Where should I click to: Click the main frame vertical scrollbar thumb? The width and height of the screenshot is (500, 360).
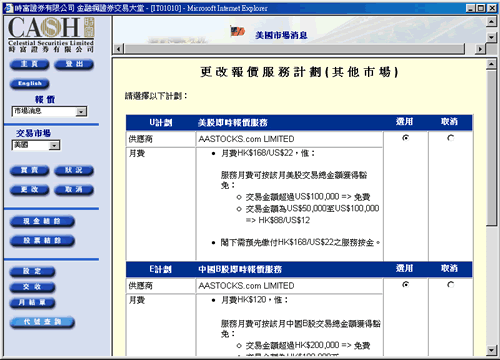point(491,148)
